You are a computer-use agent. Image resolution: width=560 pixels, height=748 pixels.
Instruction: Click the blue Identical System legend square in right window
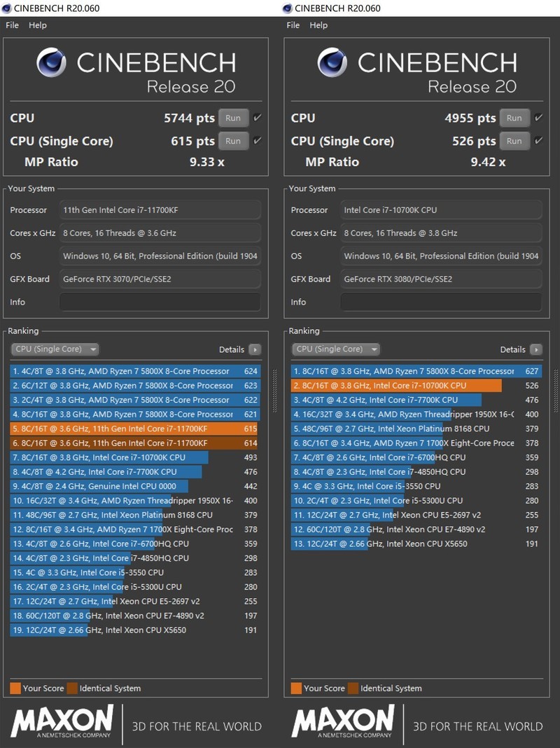click(352, 688)
